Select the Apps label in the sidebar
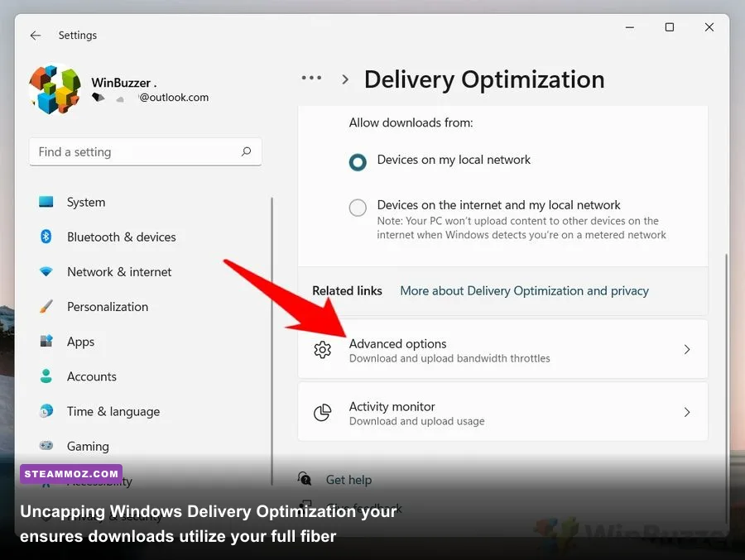 click(x=81, y=342)
